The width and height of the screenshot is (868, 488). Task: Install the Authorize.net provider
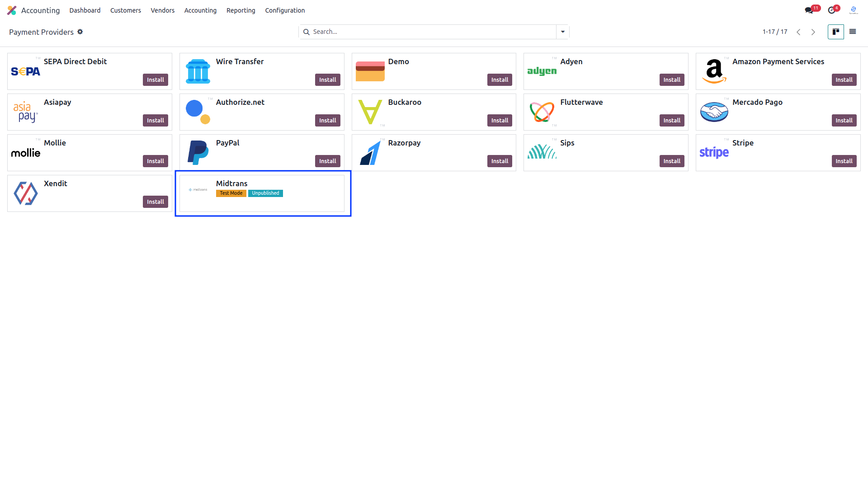(x=328, y=120)
